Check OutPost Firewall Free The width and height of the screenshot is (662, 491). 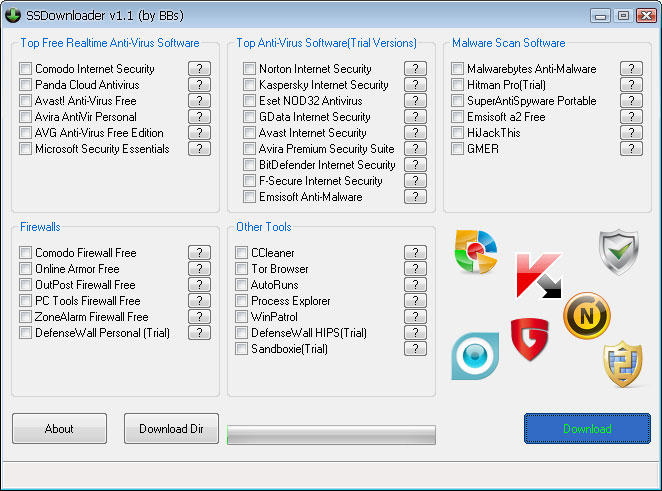coord(25,285)
